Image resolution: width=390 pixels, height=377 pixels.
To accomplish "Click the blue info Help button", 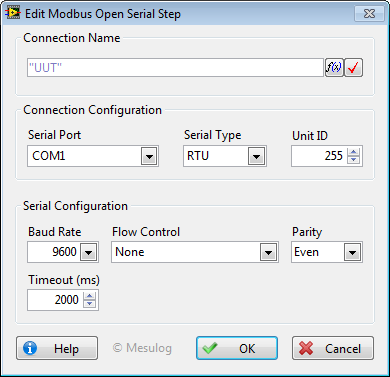I will pos(57,348).
